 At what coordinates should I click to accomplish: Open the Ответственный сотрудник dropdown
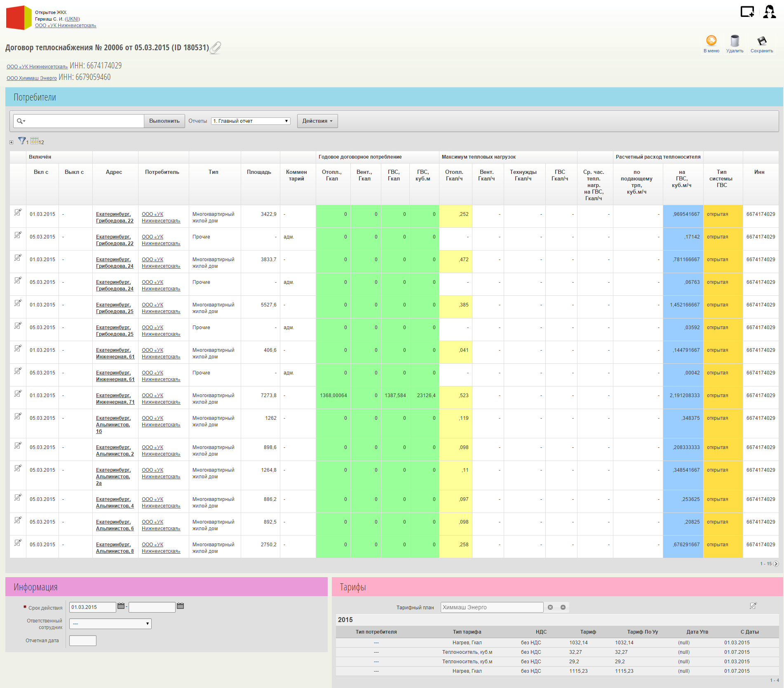[110, 624]
